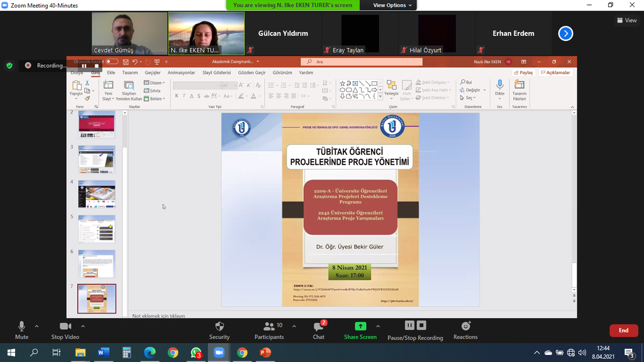The width and height of the screenshot is (644, 362).
Task: Switch to the Tasarım ribbon tab
Action: point(130,72)
